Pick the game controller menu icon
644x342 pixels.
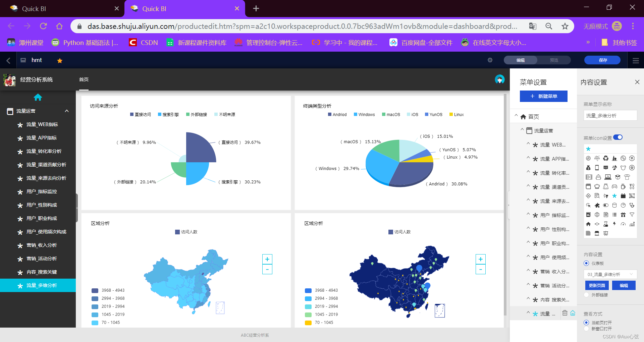(614, 186)
